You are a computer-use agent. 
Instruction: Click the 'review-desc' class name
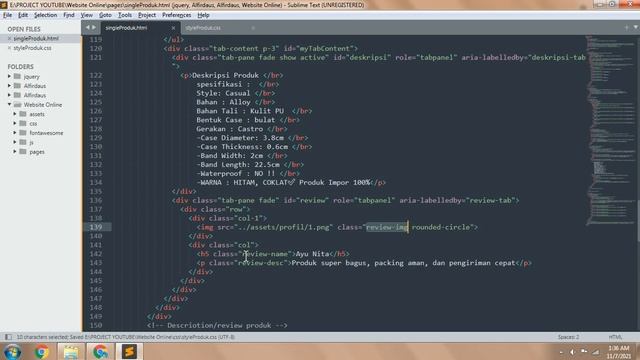point(260,263)
